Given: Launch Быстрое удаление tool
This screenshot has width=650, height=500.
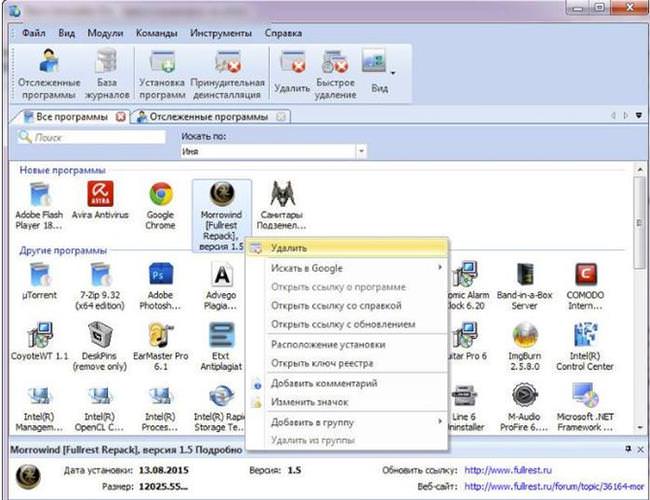Looking at the screenshot, I should [x=335, y=73].
